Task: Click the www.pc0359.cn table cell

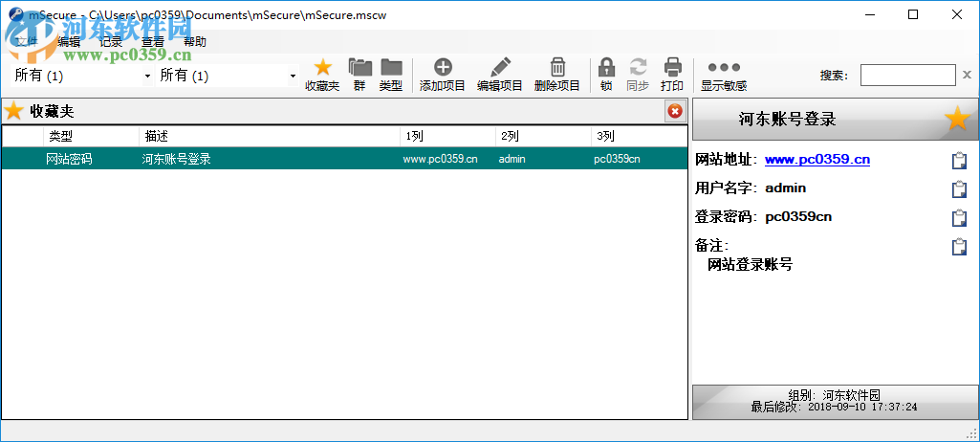Action: point(441,159)
